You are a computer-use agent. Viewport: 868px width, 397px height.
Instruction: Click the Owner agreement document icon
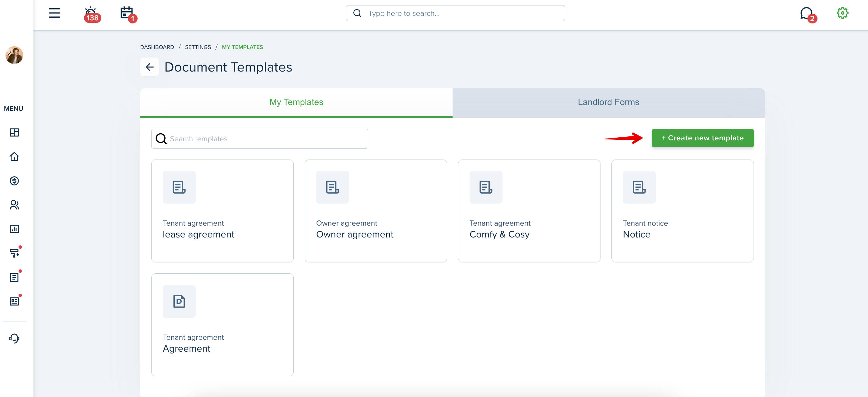click(x=332, y=187)
